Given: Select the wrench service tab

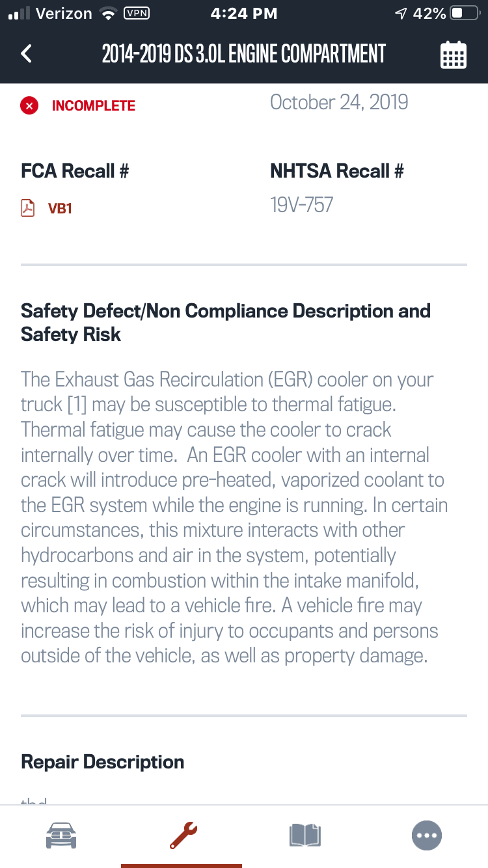Looking at the screenshot, I should click(182, 835).
